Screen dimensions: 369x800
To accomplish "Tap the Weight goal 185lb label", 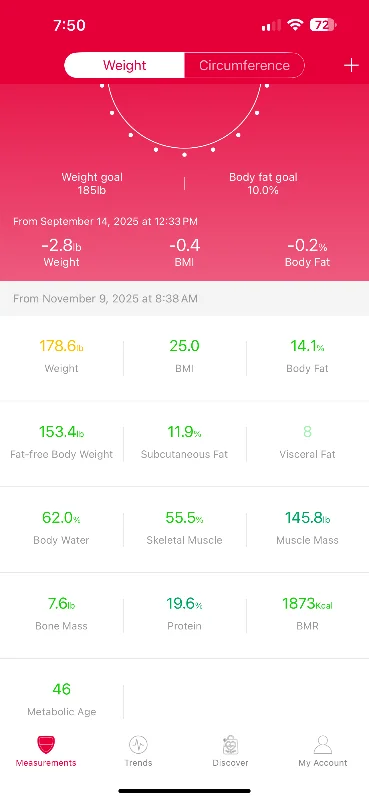I will pyautogui.click(x=92, y=184).
